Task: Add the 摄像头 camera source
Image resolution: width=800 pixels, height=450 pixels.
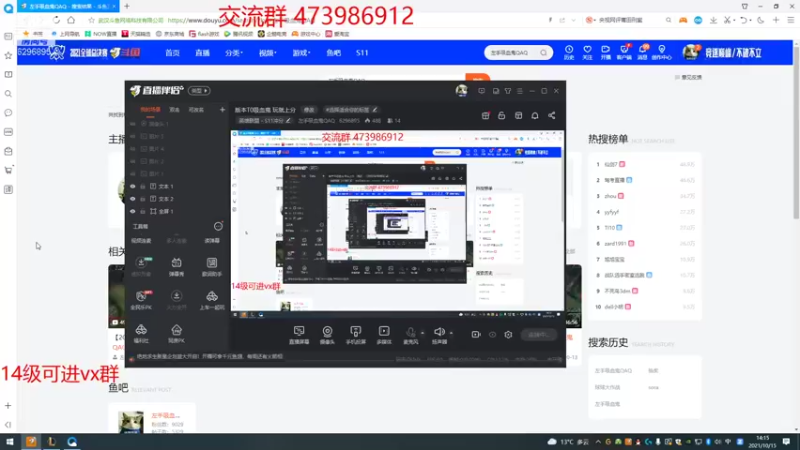Action: pyautogui.click(x=327, y=335)
